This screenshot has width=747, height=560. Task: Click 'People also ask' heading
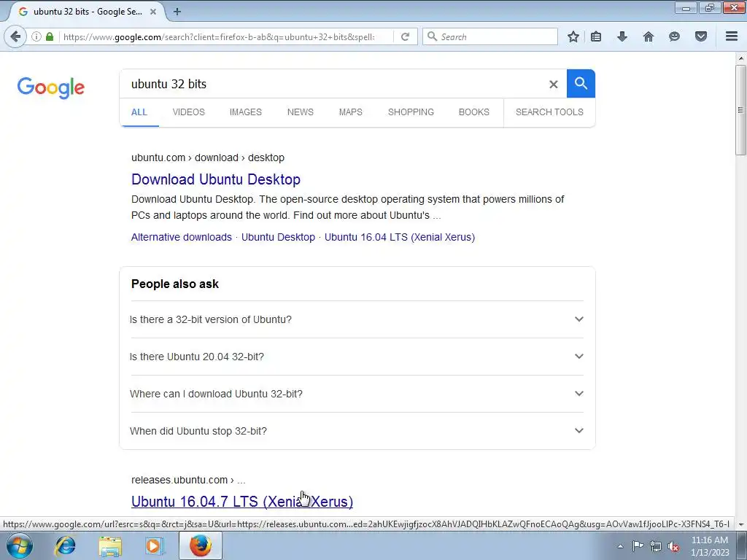tap(175, 284)
